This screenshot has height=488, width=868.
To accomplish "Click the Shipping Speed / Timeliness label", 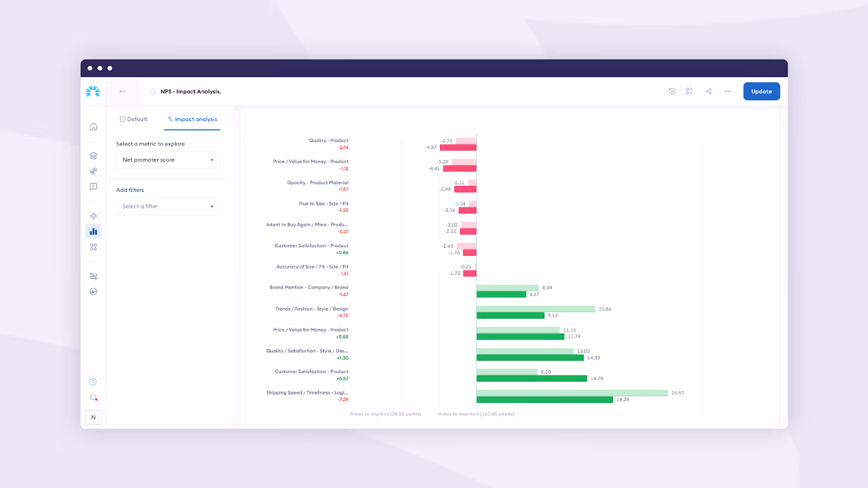I will tap(307, 393).
